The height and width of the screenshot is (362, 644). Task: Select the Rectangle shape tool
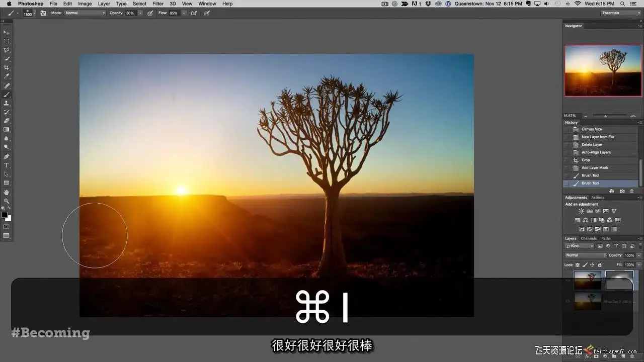point(7,183)
